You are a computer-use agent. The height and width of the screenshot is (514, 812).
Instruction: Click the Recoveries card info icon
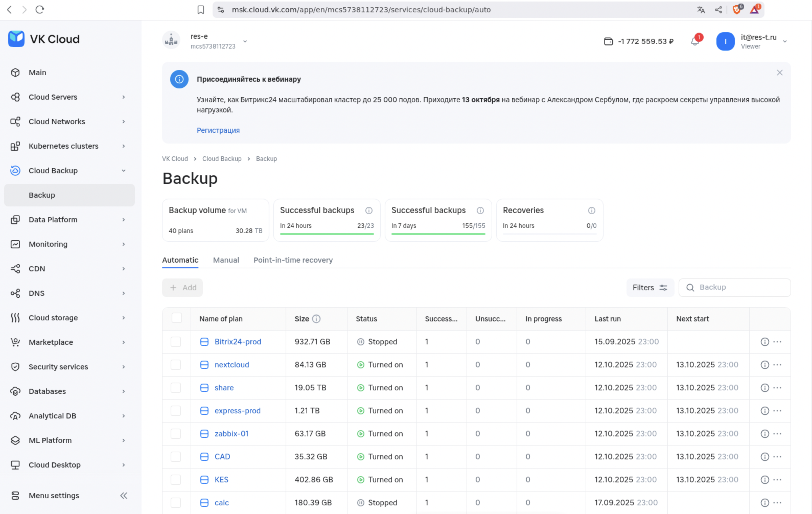pos(591,210)
